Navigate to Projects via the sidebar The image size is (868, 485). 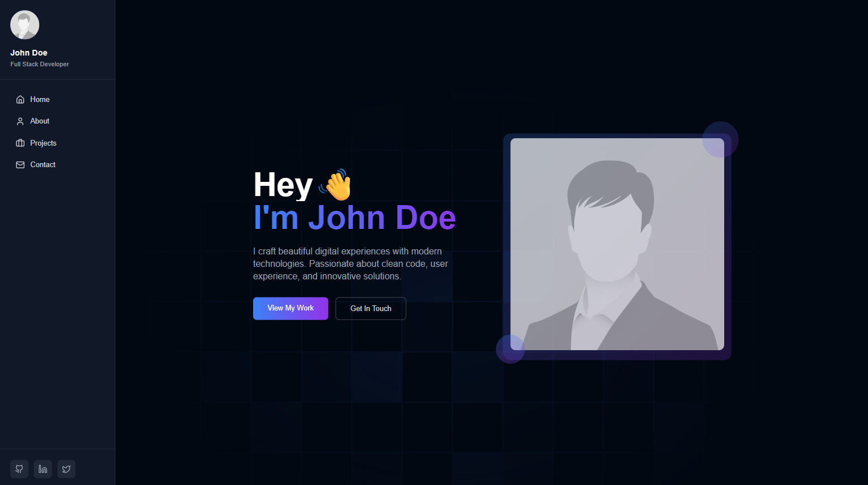[x=43, y=143]
